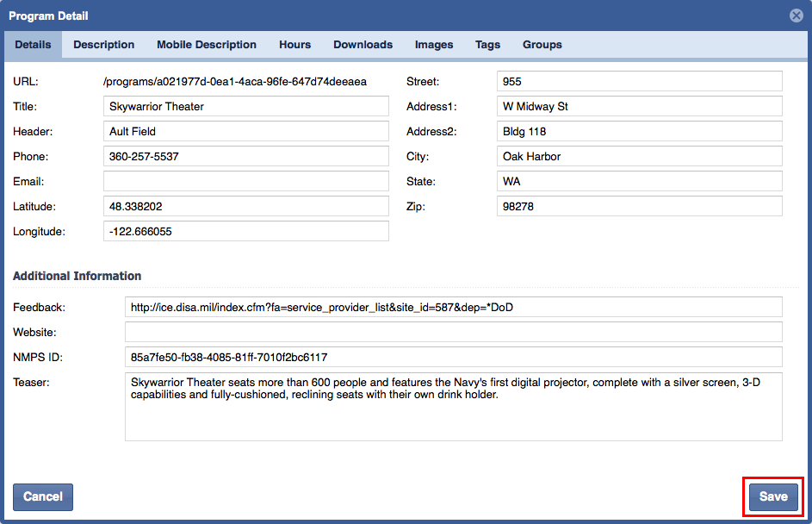Click the Latitude input box
This screenshot has width=812, height=524.
[x=245, y=207]
